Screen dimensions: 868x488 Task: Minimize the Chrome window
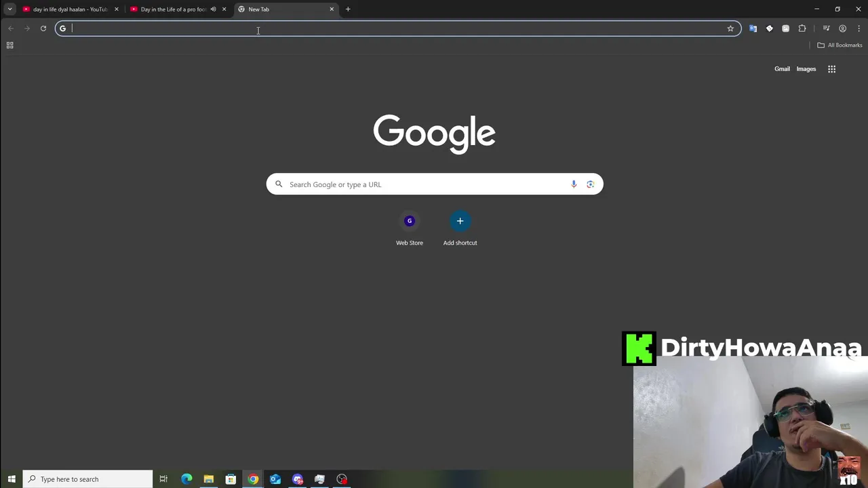pyautogui.click(x=816, y=9)
